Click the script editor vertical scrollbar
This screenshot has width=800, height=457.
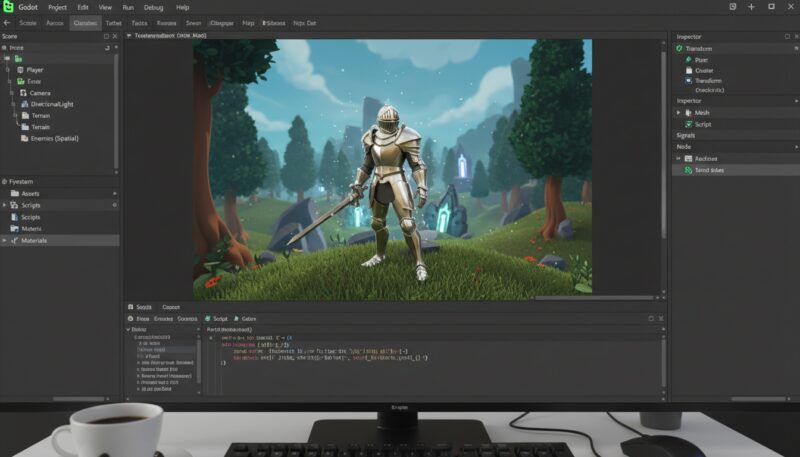click(664, 364)
